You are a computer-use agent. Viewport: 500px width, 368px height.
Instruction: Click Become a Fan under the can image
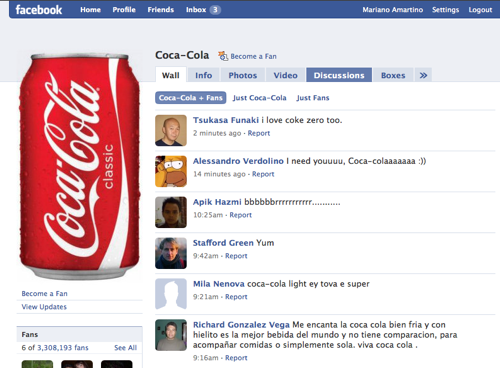pyautogui.click(x=44, y=294)
